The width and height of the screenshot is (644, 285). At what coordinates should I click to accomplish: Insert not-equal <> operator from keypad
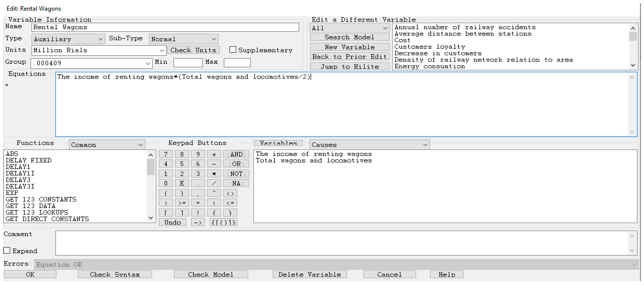[230, 193]
